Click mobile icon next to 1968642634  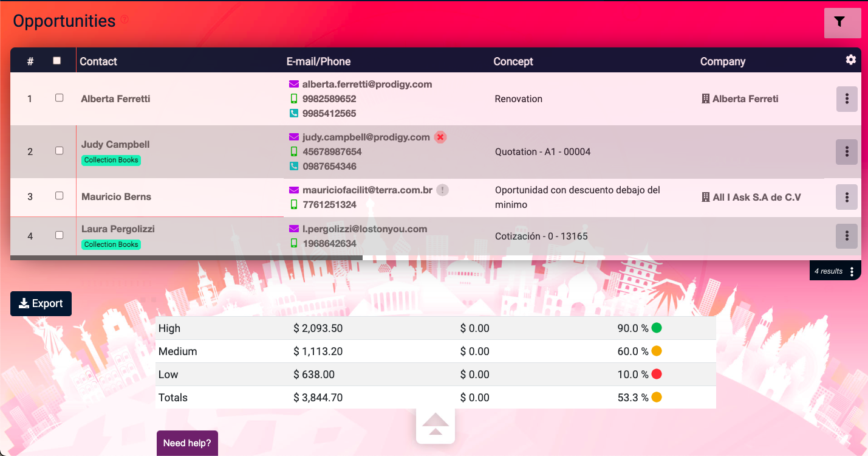[x=294, y=243]
